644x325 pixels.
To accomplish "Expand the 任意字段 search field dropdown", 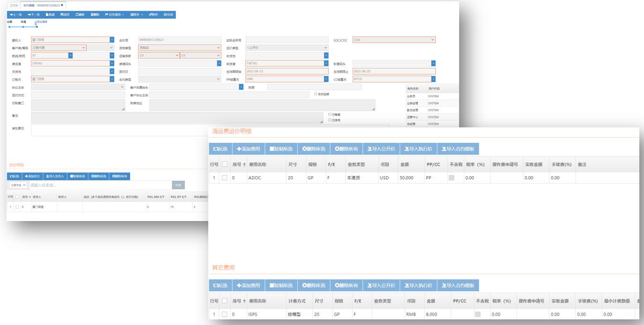I will click(18, 185).
